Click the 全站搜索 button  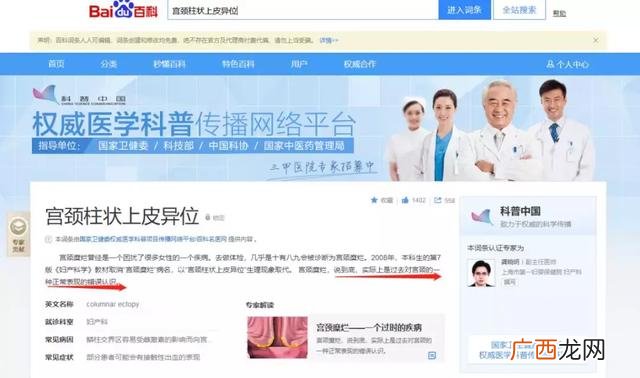click(x=519, y=10)
